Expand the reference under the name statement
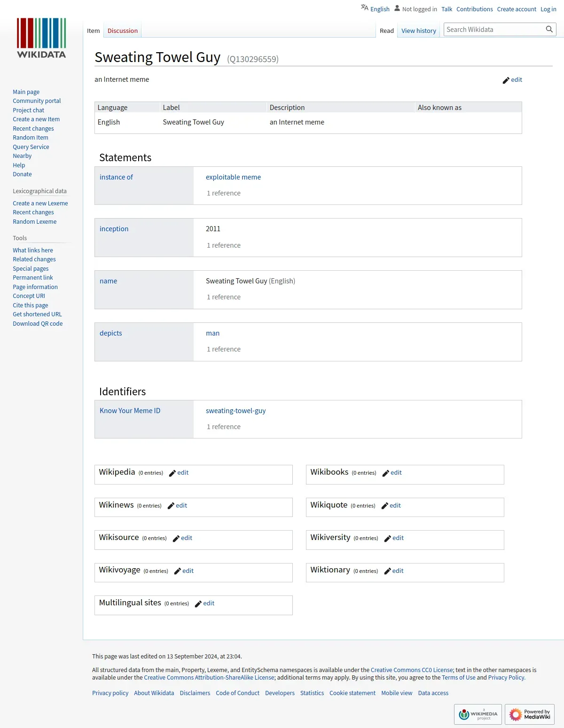 224,297
